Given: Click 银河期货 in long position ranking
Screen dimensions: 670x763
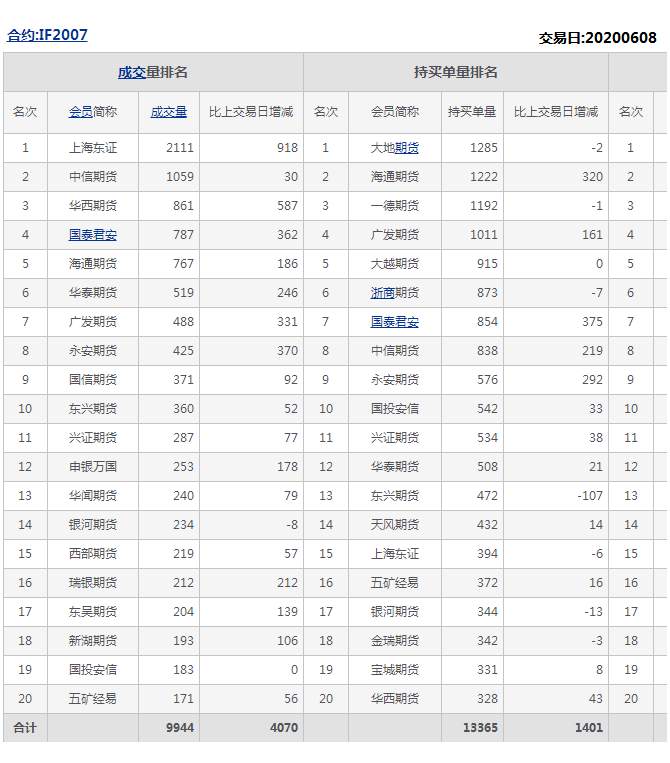Looking at the screenshot, I should (x=395, y=612).
